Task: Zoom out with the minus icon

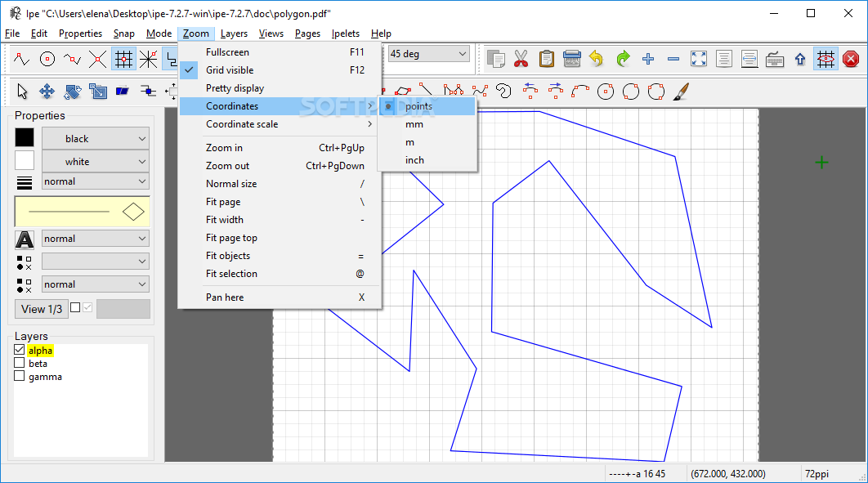Action: point(673,59)
